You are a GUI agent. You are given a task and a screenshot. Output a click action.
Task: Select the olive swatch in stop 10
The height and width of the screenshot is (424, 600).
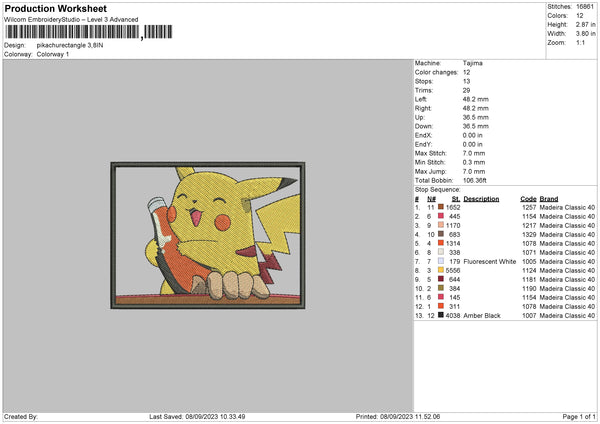[x=440, y=288]
